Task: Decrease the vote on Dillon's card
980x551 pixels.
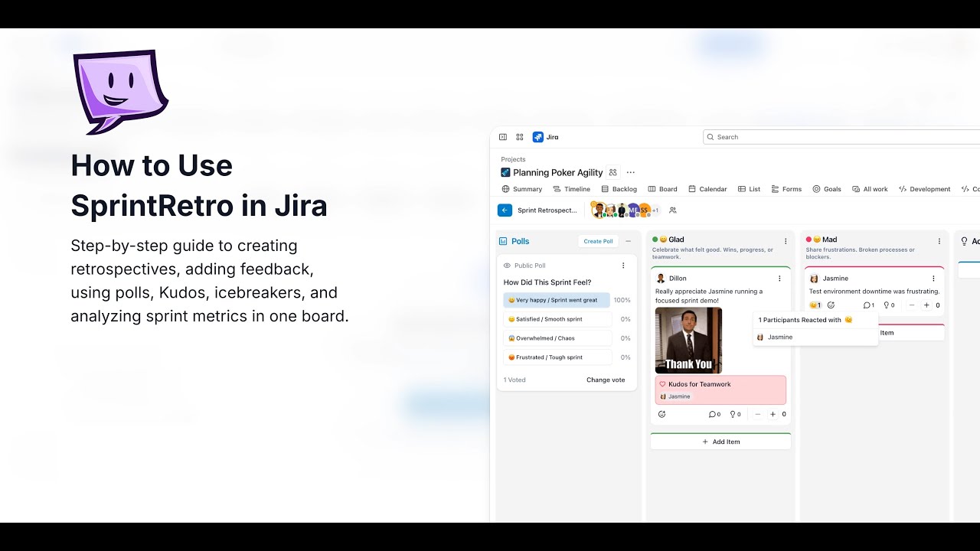Action: tap(758, 414)
